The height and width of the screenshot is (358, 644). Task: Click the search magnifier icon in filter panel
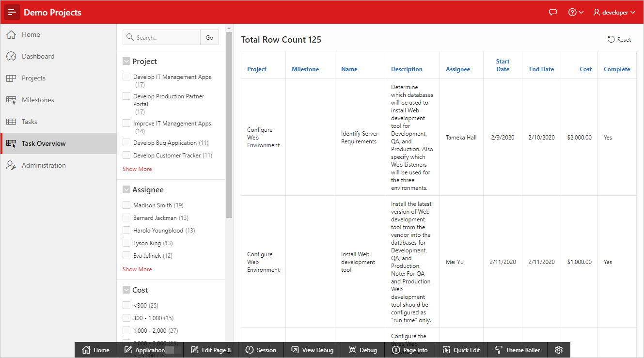129,37
